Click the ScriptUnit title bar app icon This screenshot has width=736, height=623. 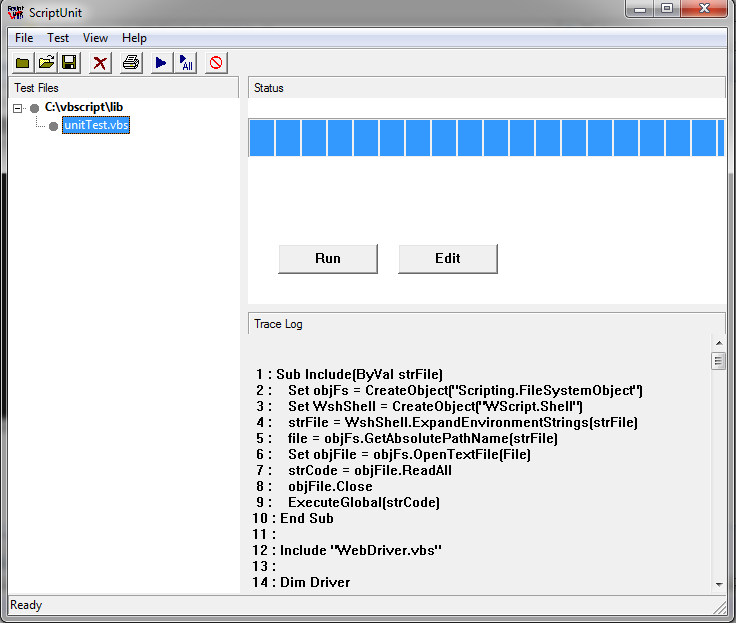[15, 12]
